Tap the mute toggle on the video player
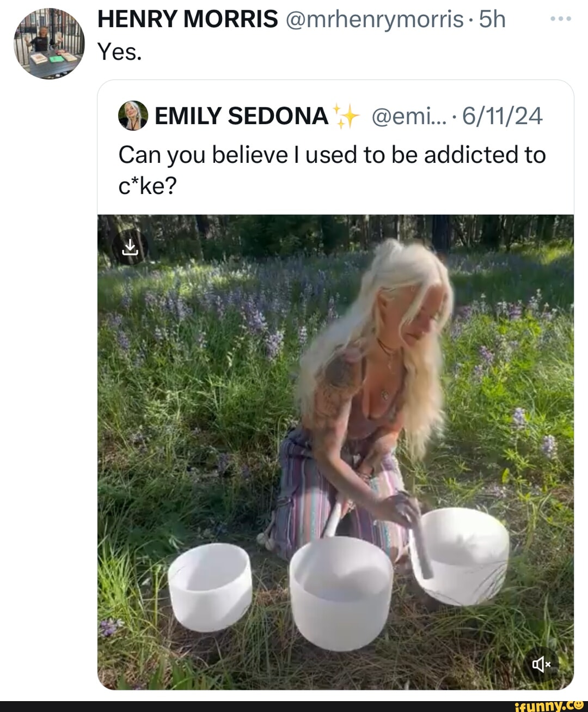The image size is (588, 712). 541,664
